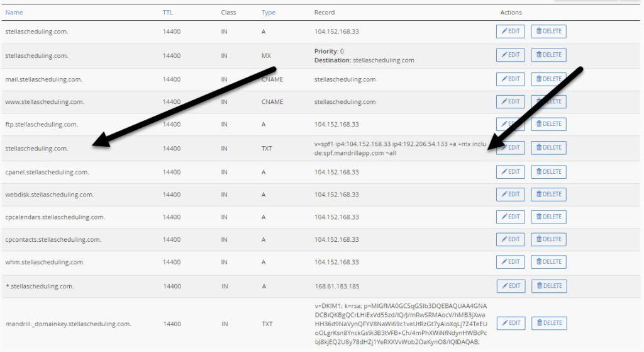
Task: Select the v=spf1 TXT record value
Action: (401, 149)
